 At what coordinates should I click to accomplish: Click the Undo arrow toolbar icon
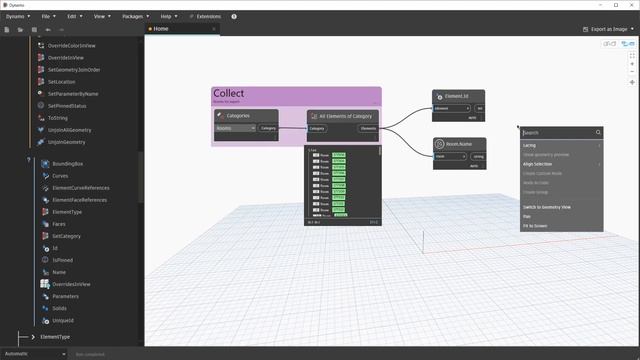48,30
